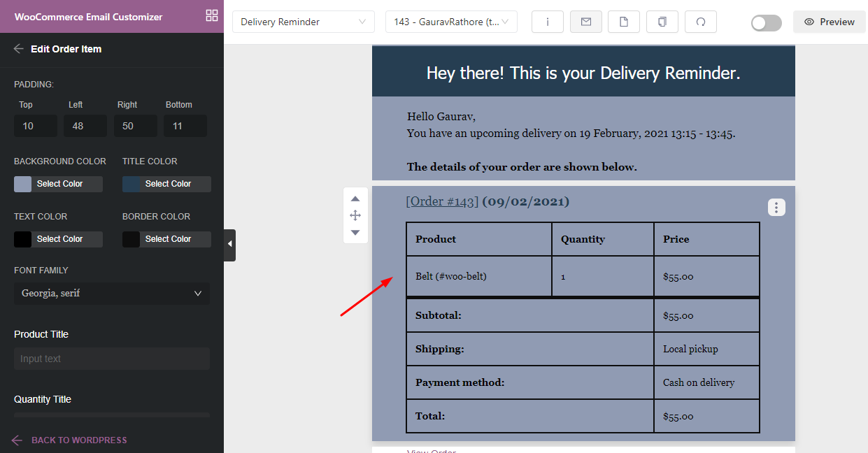
Task: Click the upcoming delivery date sentence
Action: [571, 134]
